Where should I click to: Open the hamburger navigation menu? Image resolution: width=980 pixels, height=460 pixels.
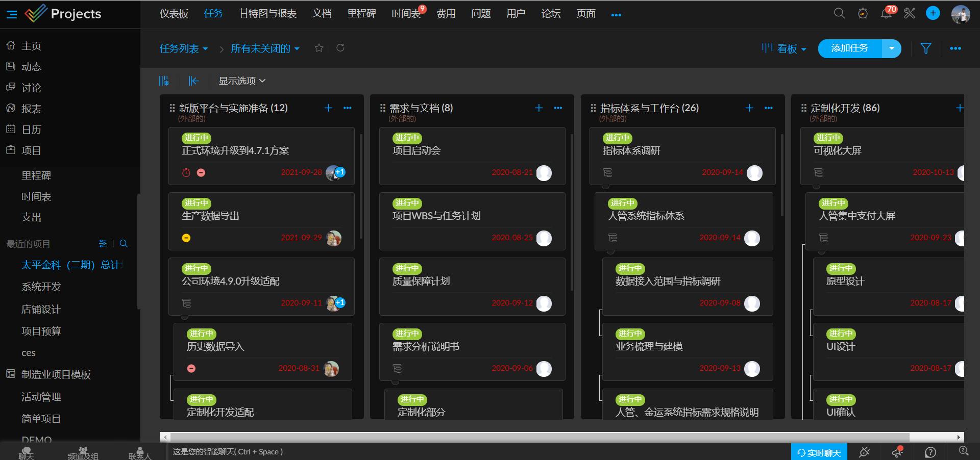click(12, 14)
